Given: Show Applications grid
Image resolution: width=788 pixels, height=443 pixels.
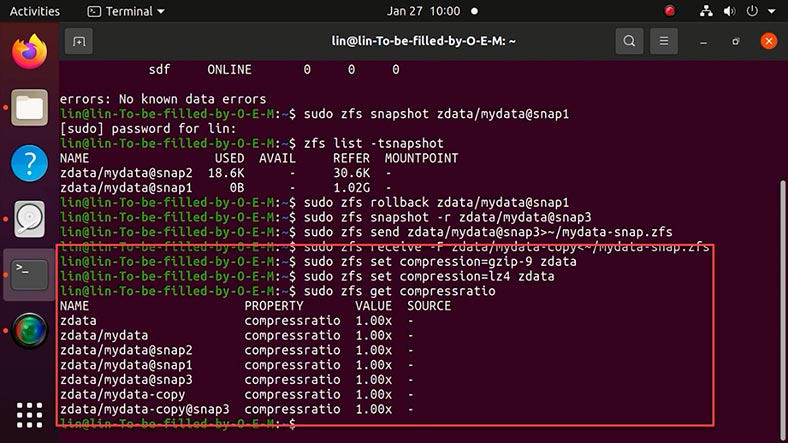Looking at the screenshot, I should point(30,415).
